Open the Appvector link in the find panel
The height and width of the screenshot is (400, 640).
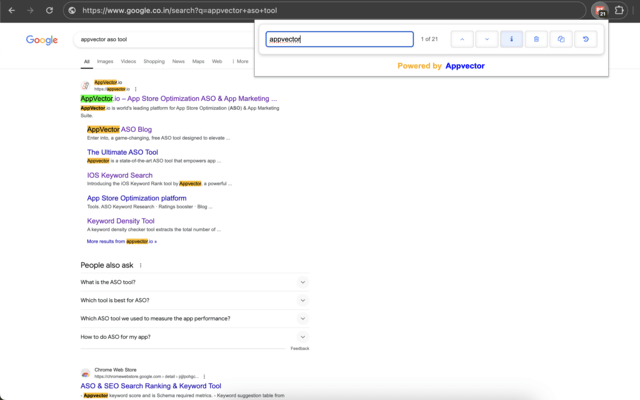(x=465, y=66)
